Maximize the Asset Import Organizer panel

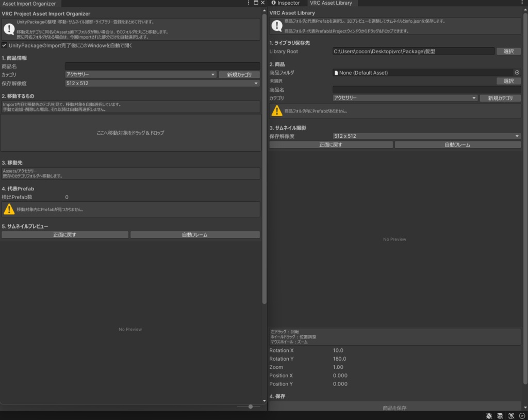[256, 3]
